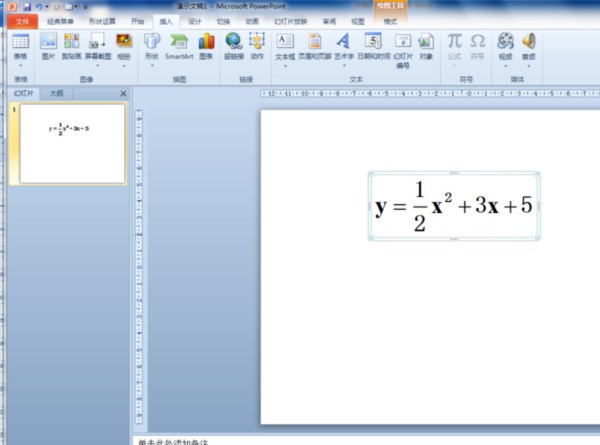Expand the WordArt (艺术字) dropdown
The width and height of the screenshot is (600, 445).
tap(343, 65)
